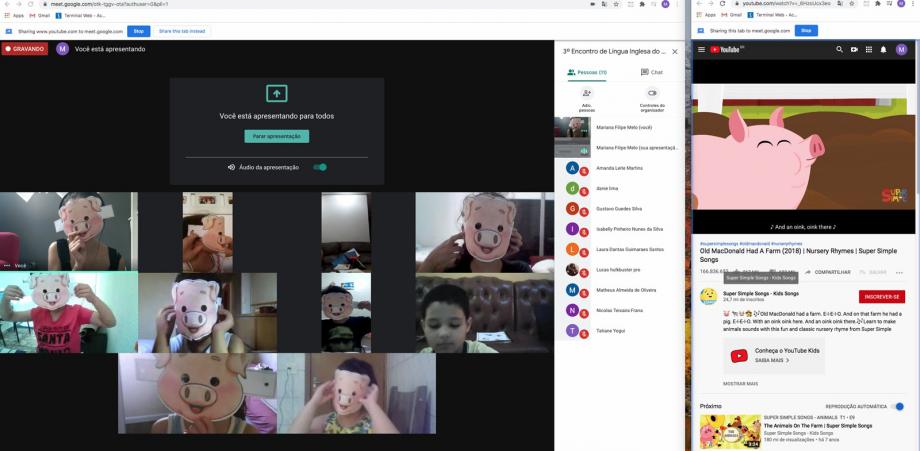Image resolution: width=920 pixels, height=451 pixels.
Task: Click SAIBA MAIS link with chevron
Action: coord(772,360)
